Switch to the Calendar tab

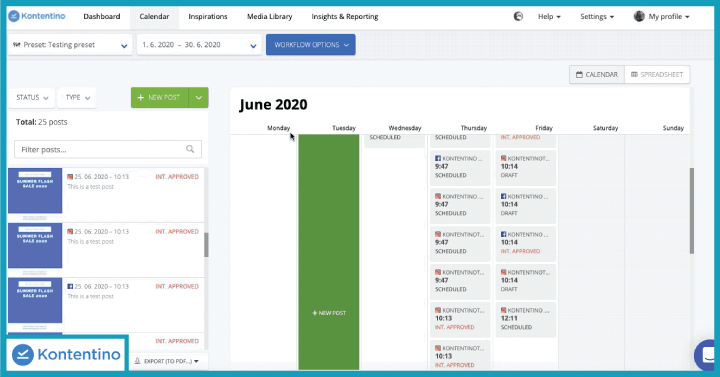tap(154, 17)
